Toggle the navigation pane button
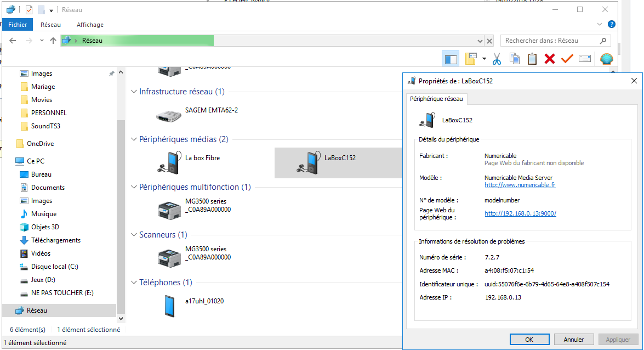644x350 pixels. point(451,59)
